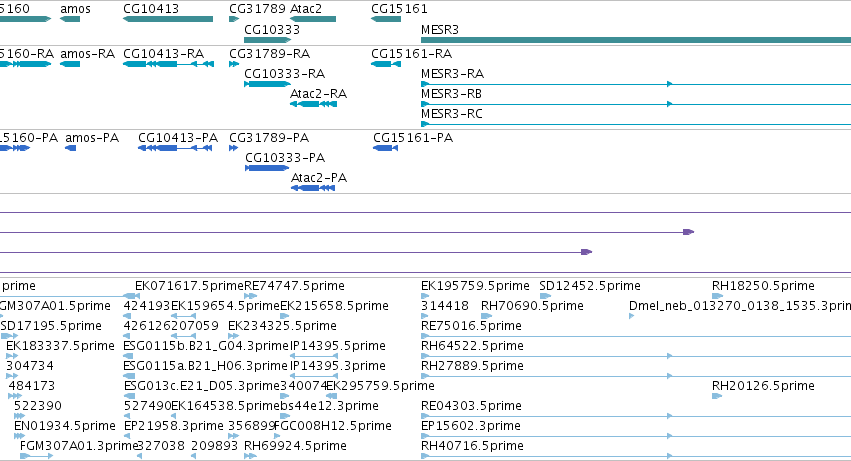Select EST 304734
The image size is (851, 461).
click(x=30, y=367)
